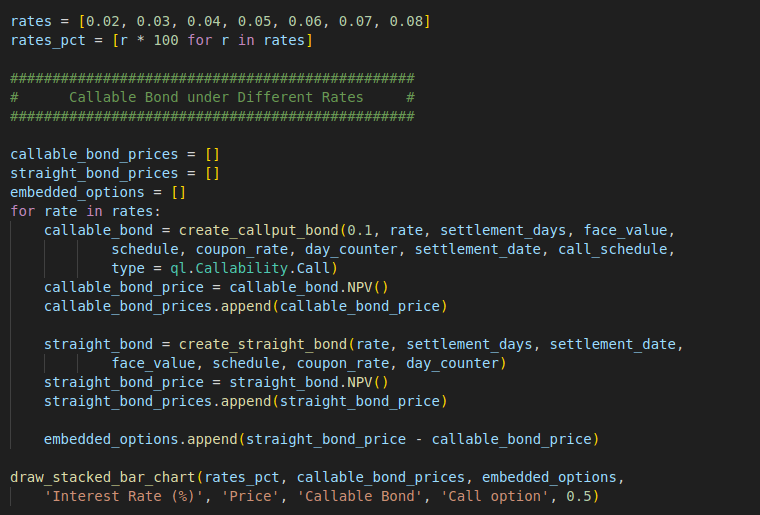This screenshot has height=515, width=760.
Task: Place cursor on rates_pct list comprehension line
Action: tap(162, 40)
